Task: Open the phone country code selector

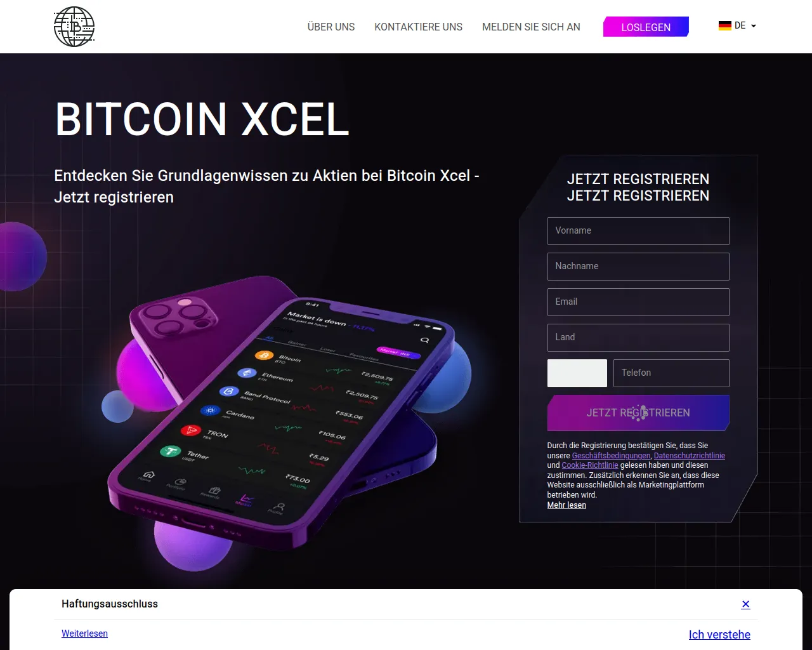Action: 577,373
